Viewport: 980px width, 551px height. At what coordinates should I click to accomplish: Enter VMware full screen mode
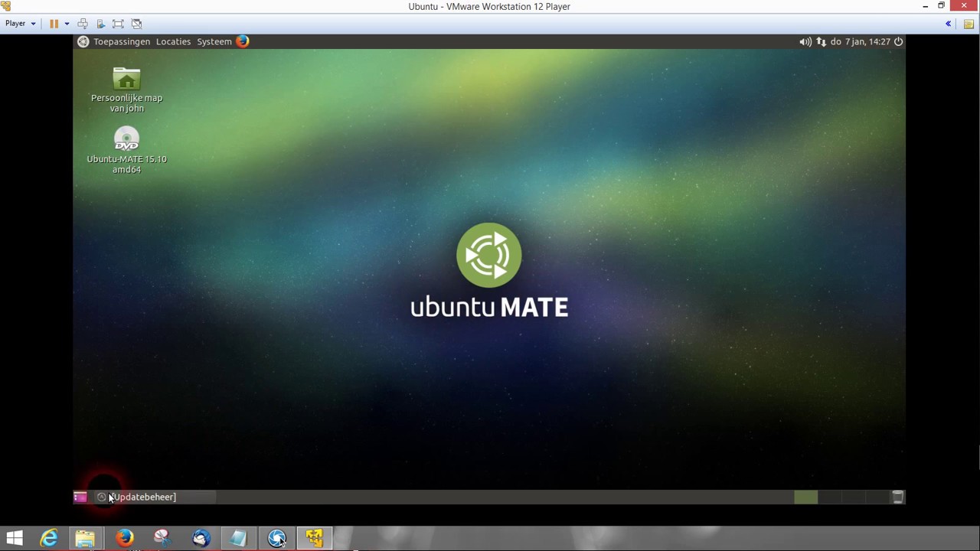pyautogui.click(x=118, y=24)
